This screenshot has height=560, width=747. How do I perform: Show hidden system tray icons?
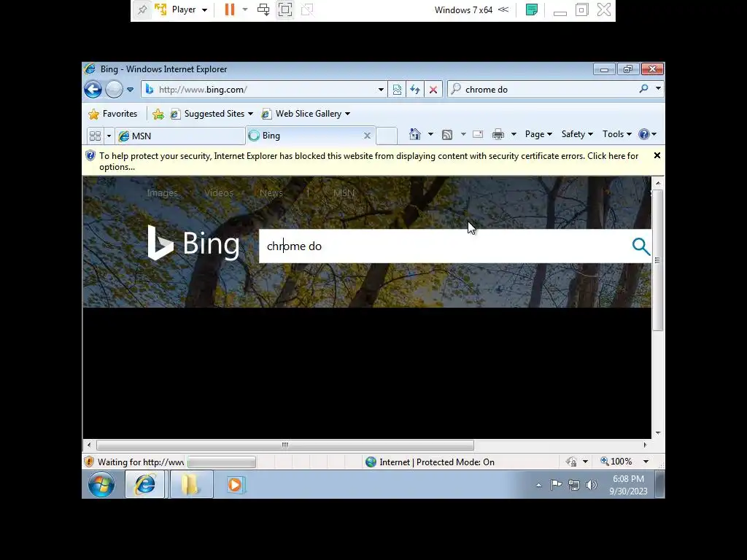pyautogui.click(x=538, y=485)
